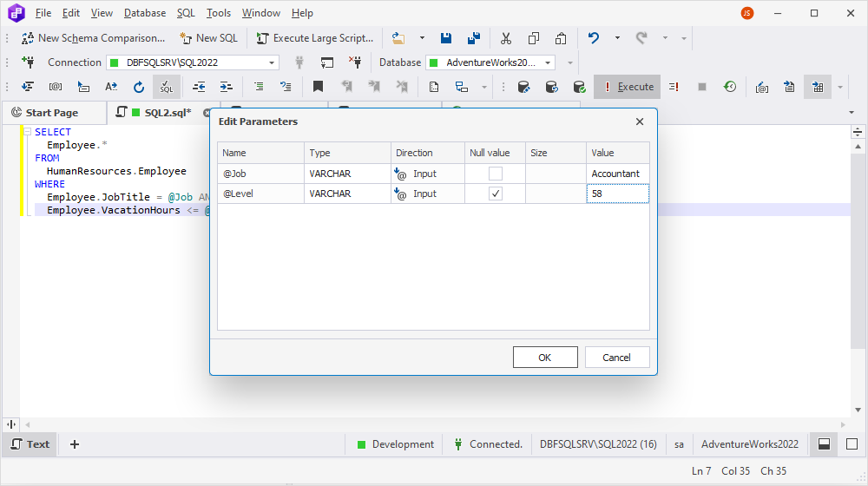
Task: Toggle Null value checkbox for @Level
Action: click(496, 194)
